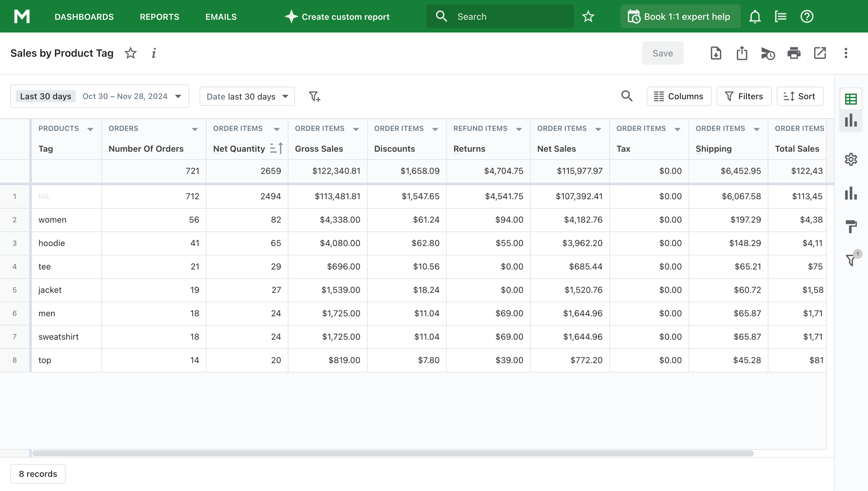Open report in new window icon

click(820, 53)
